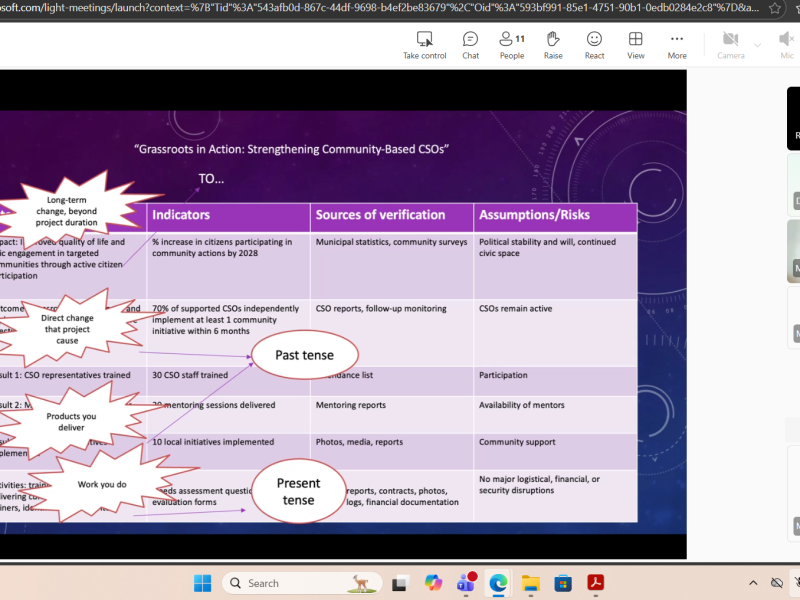Click the browser address bar URL

(x=380, y=8)
